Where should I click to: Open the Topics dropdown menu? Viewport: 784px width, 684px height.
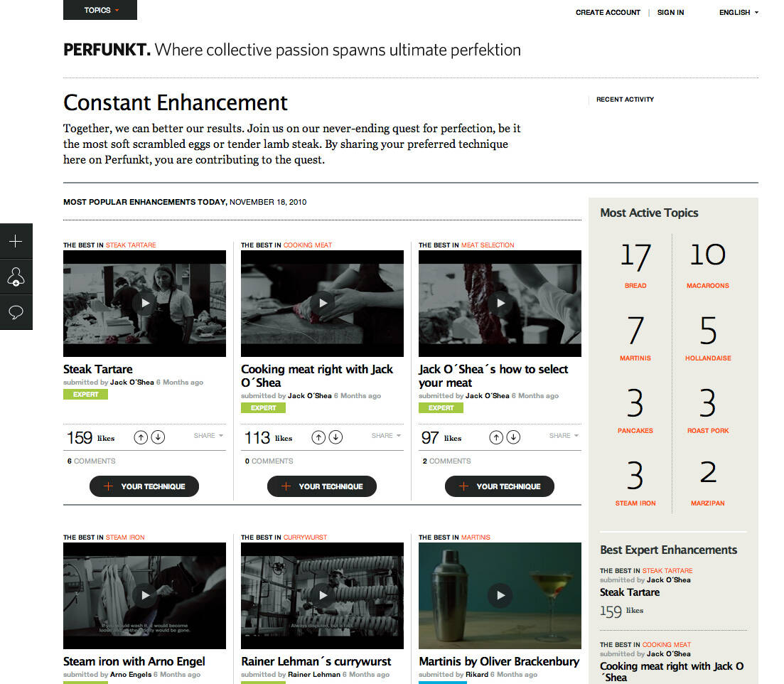(x=100, y=10)
